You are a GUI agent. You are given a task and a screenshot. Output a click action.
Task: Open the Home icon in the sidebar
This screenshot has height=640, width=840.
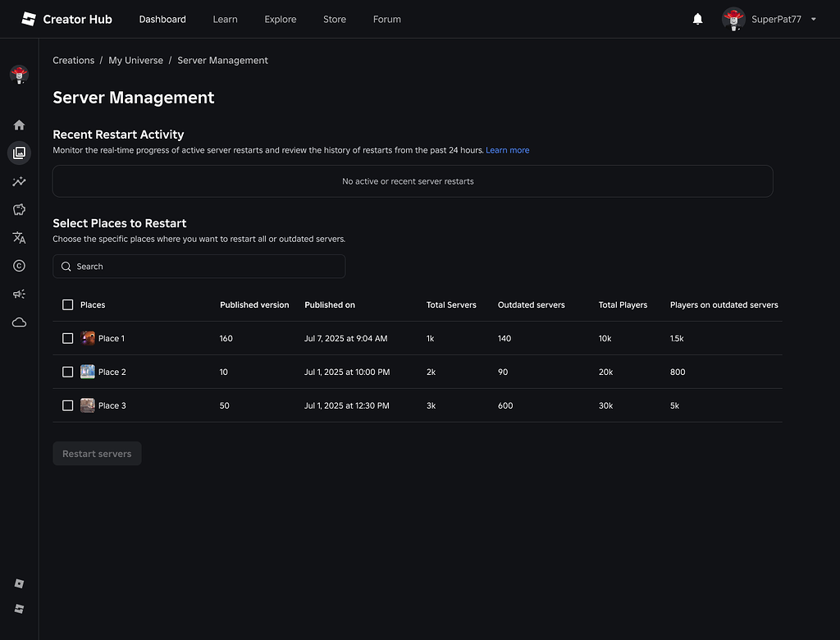(x=18, y=125)
